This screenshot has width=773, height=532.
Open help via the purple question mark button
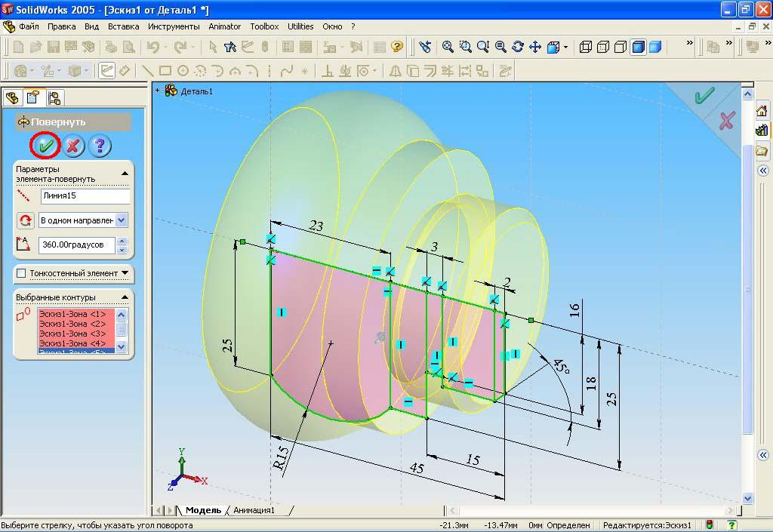pos(100,146)
